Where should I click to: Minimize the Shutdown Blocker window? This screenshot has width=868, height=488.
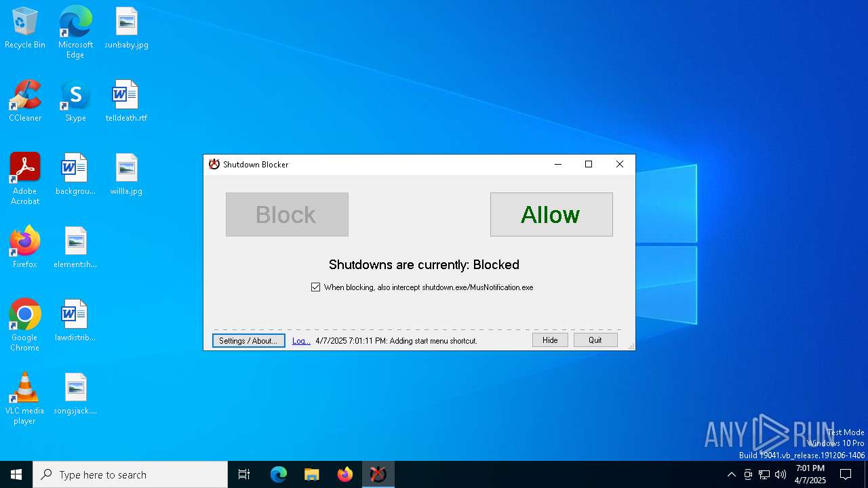pyautogui.click(x=558, y=164)
